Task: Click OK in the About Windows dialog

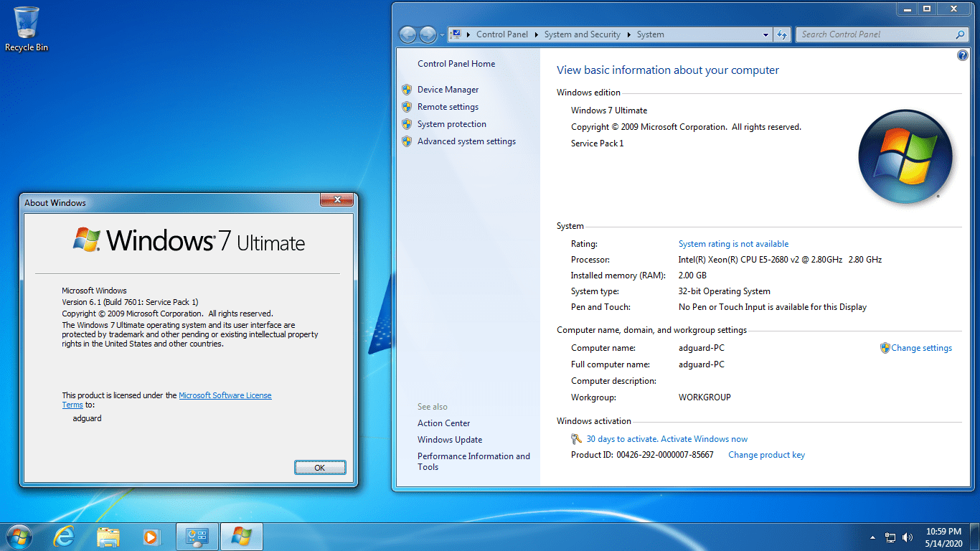Action: (320, 468)
